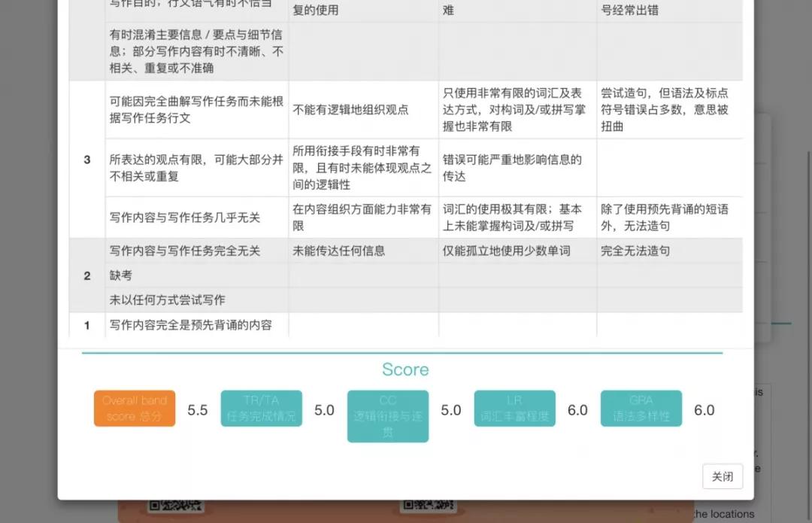Image resolution: width=812 pixels, height=523 pixels.
Task: Click the Overall band score value 5.5
Action: point(197,410)
